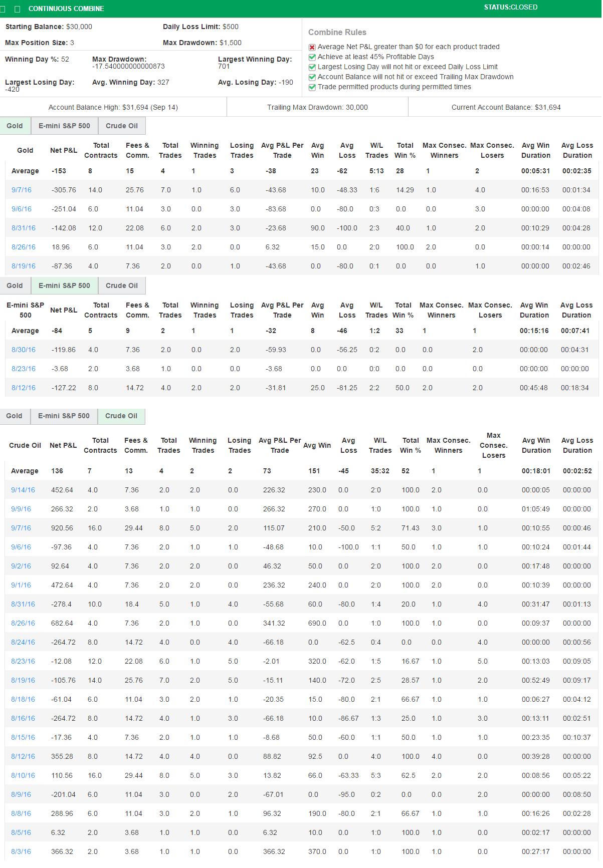603x868 pixels.
Task: Click the CONTINUOUS COMBINE header title
Action: (66, 9)
